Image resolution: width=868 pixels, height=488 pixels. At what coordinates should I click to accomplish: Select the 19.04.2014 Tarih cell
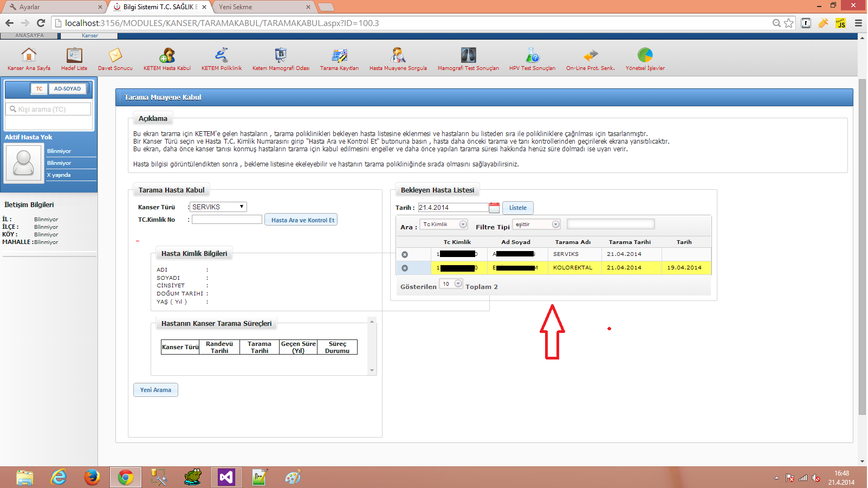click(686, 268)
